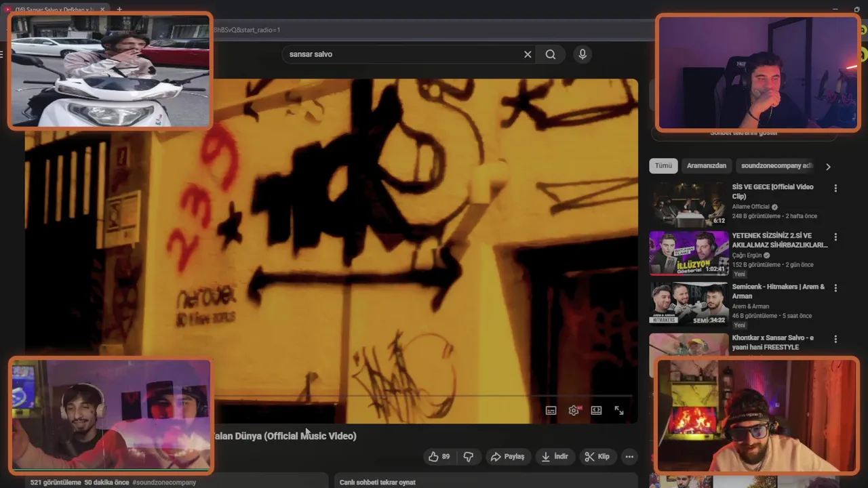Open options menu for Semicenk Hitmakers video
Screen dimensions: 868x488
click(835, 288)
